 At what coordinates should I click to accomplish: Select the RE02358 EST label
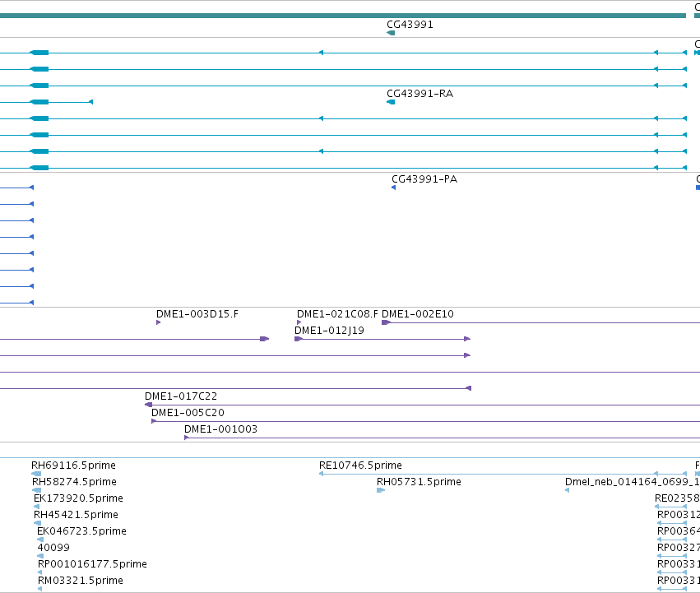click(677, 498)
